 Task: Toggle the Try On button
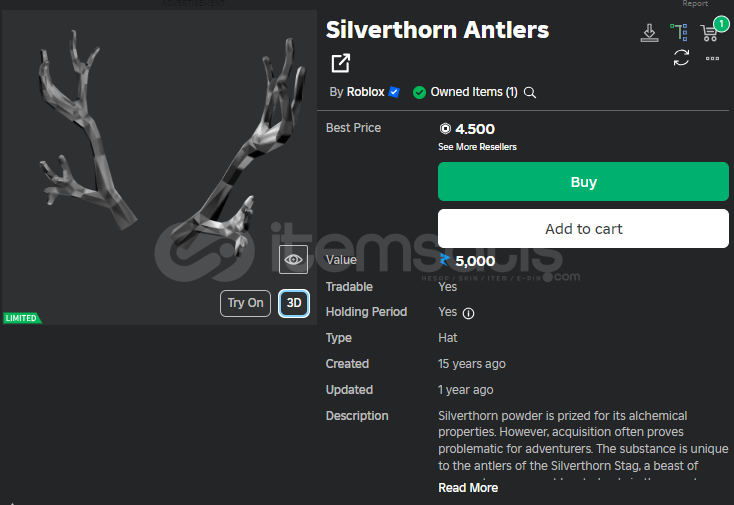245,303
